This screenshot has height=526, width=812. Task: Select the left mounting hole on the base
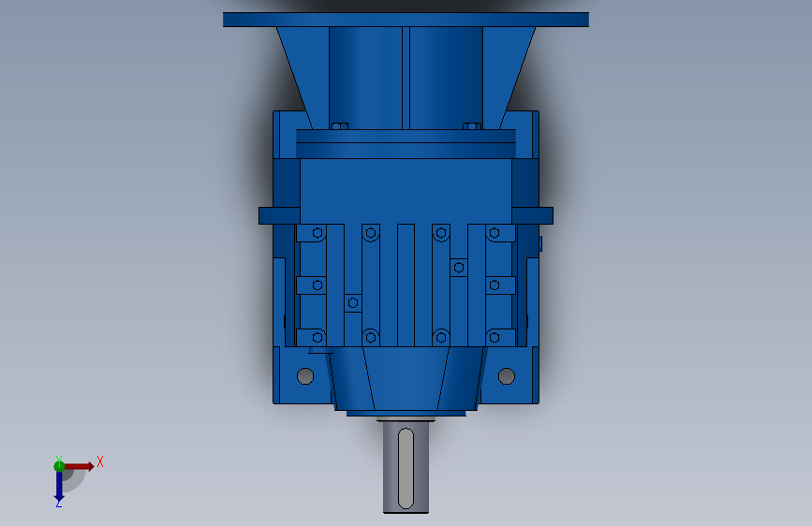(305, 376)
